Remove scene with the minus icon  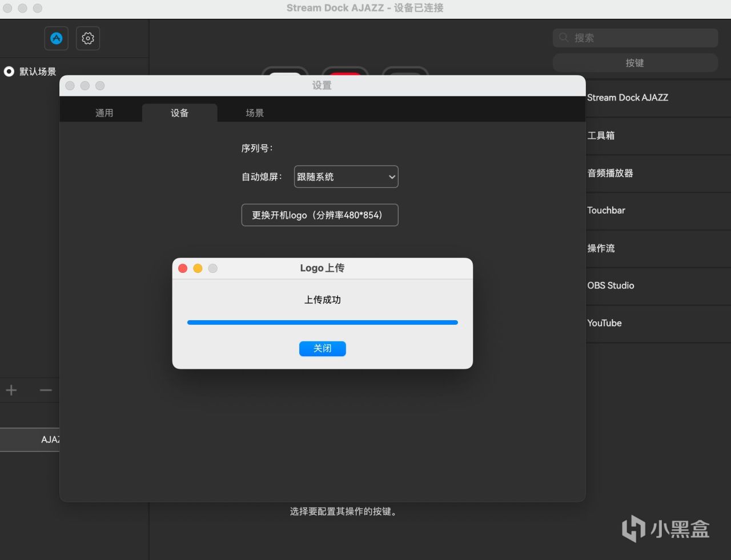click(x=46, y=390)
